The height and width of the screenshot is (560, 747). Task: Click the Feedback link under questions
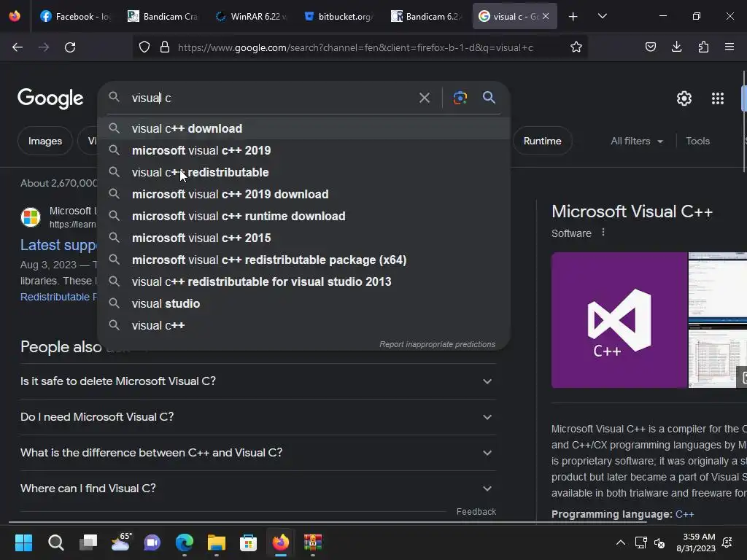pyautogui.click(x=476, y=511)
